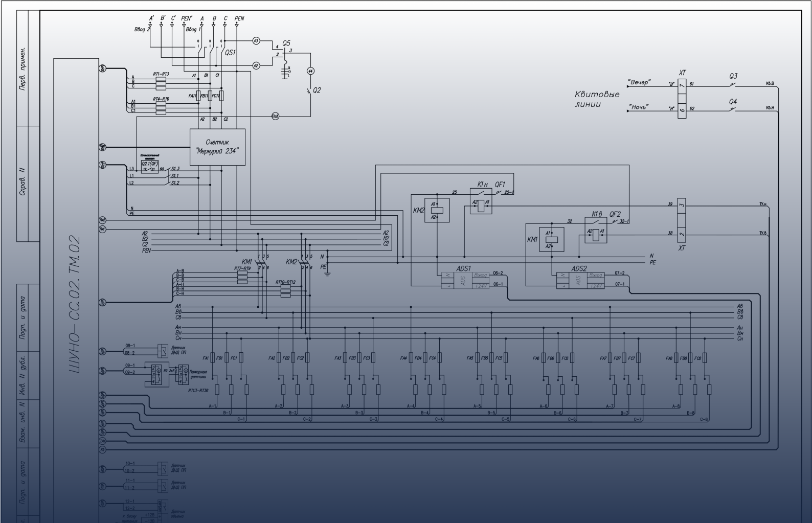The image size is (812, 523).
Task: Click the "Перв. примен." title-block cell
Action: point(22,70)
